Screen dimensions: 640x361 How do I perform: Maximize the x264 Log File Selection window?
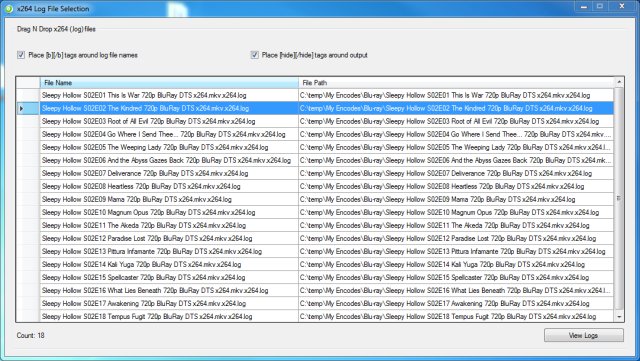pos(600,6)
